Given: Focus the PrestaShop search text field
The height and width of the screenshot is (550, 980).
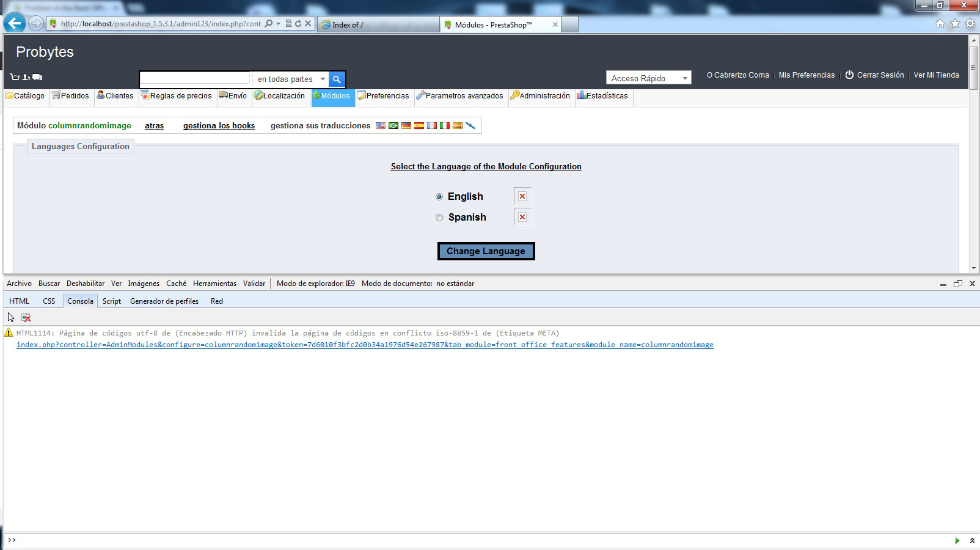Looking at the screenshot, I should pos(195,79).
